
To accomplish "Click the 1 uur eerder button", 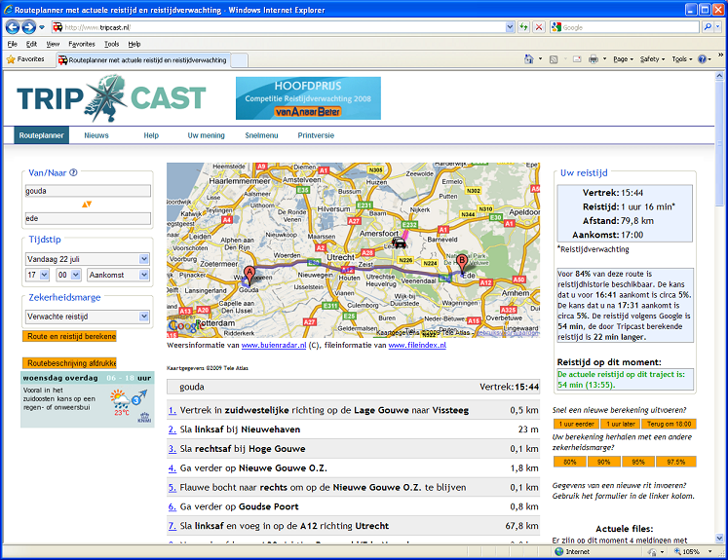I will 576,424.
